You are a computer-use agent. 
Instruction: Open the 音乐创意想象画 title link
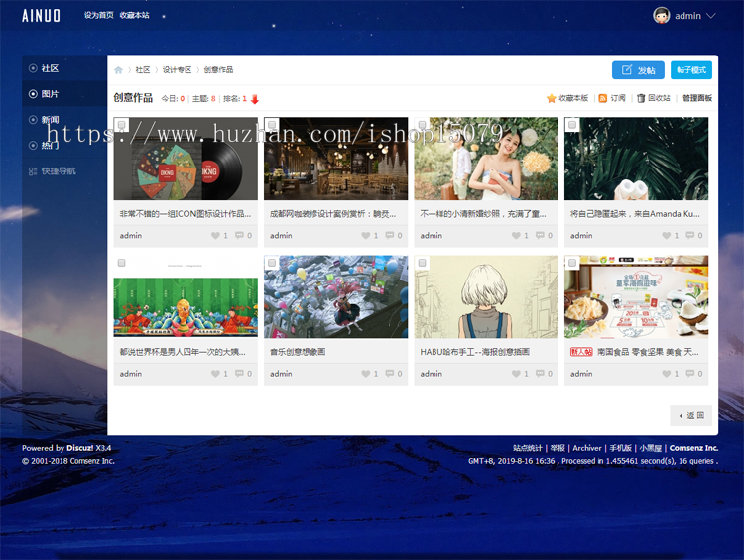click(x=298, y=352)
